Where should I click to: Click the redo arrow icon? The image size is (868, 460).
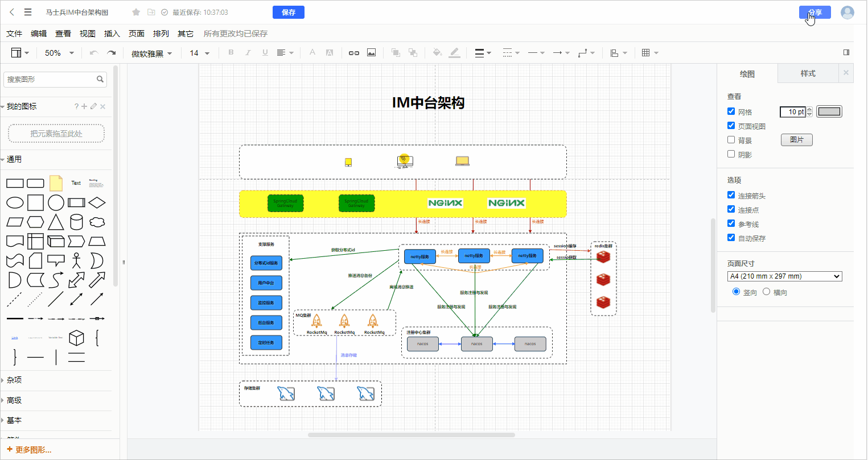[112, 53]
